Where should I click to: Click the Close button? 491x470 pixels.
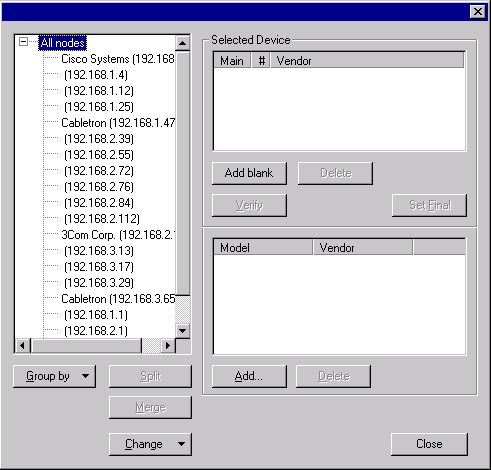click(x=429, y=444)
